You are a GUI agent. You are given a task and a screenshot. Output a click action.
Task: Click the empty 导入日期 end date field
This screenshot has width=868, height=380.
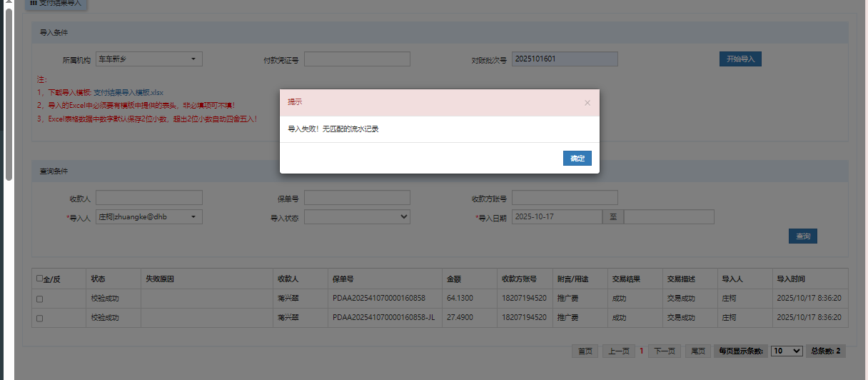point(669,216)
